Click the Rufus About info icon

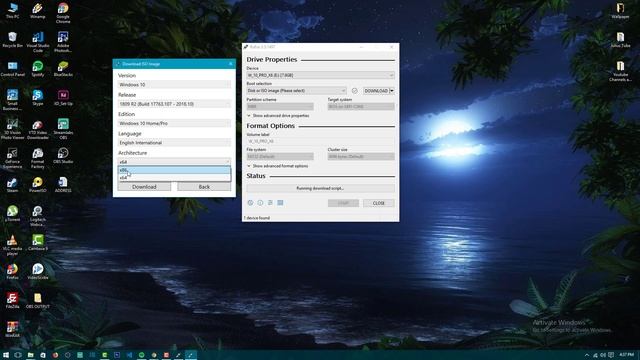pyautogui.click(x=260, y=203)
